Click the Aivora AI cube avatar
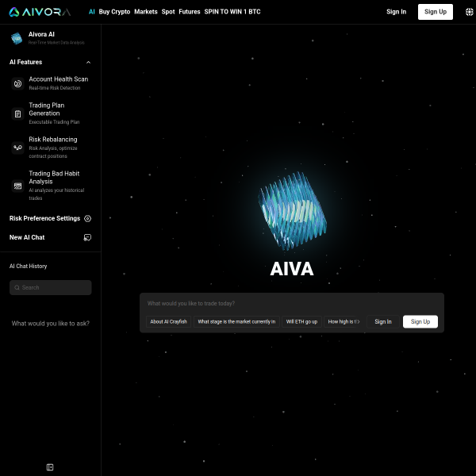 (x=17, y=38)
